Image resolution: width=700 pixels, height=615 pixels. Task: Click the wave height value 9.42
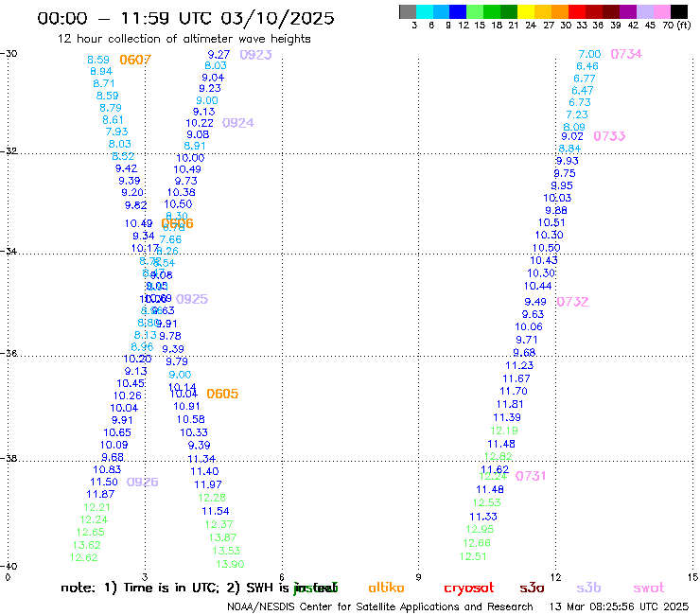click(x=127, y=168)
